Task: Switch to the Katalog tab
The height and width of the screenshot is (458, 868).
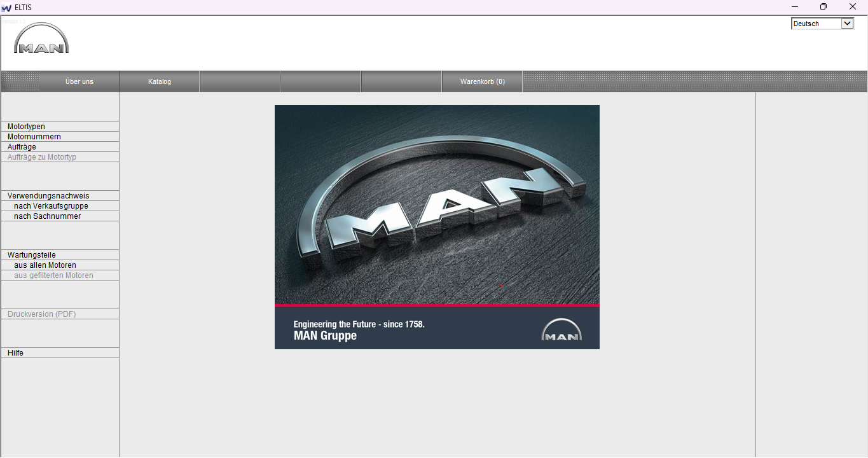Action: (160, 81)
